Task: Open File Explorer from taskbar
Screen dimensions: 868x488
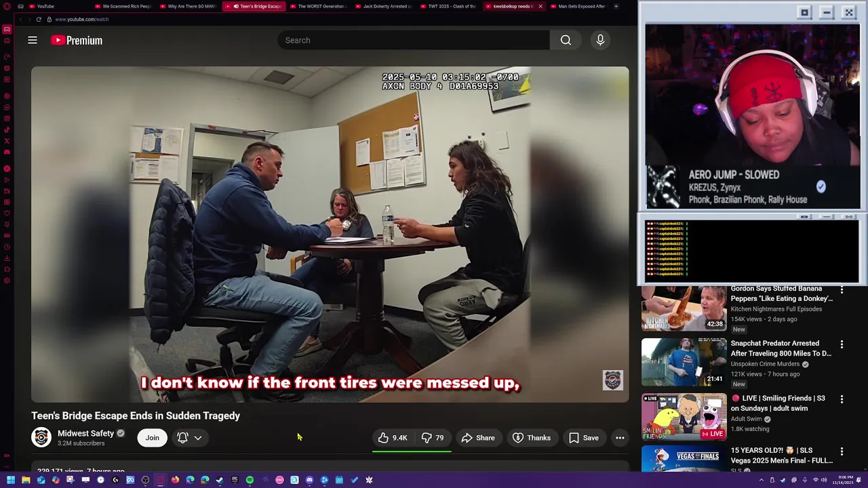Action: [26, 480]
